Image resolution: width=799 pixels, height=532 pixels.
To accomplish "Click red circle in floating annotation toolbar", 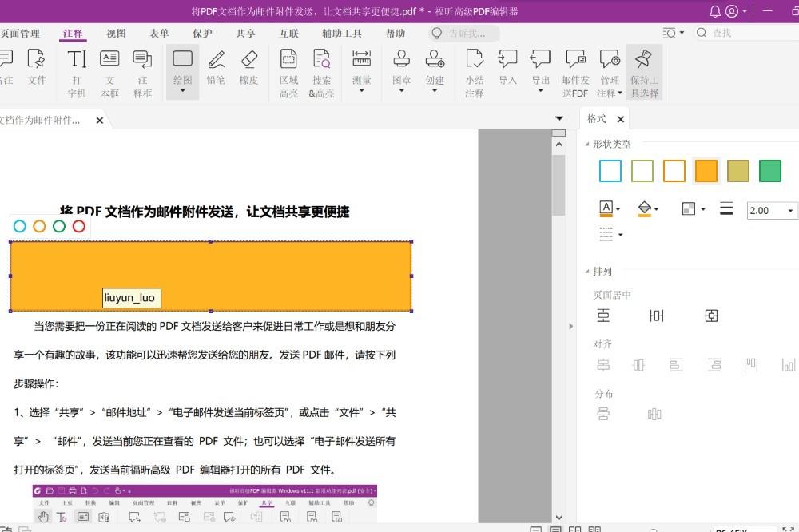I will point(78,226).
